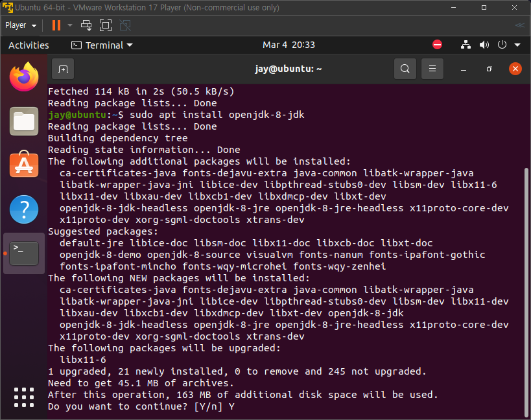The image size is (531, 420).
Task: Open the Terminal menu in the top bar
Action: tap(101, 45)
